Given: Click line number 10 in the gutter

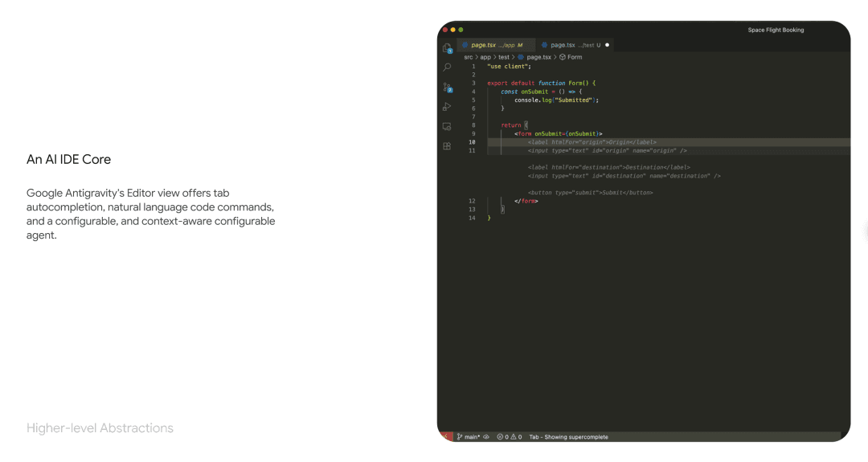Looking at the screenshot, I should (x=472, y=142).
